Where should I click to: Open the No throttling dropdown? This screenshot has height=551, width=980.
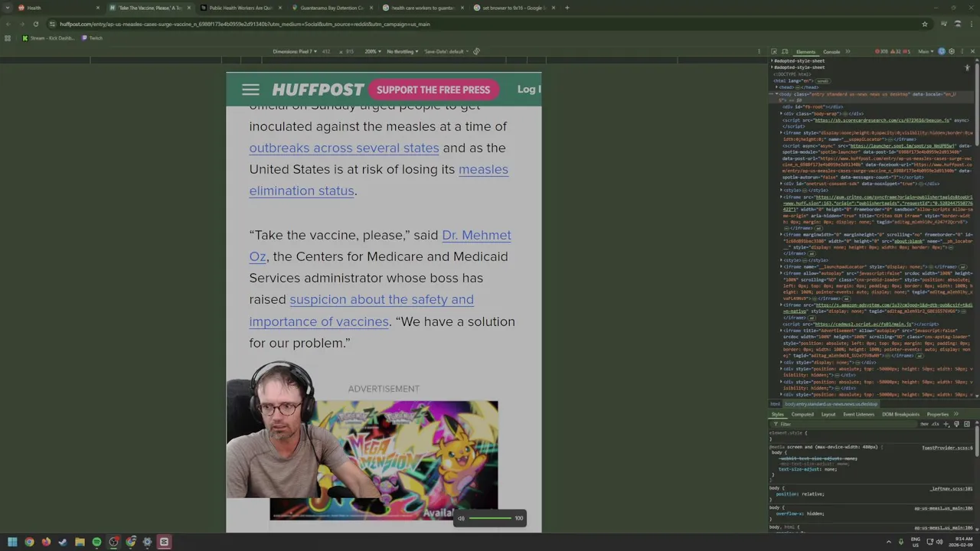(x=403, y=51)
